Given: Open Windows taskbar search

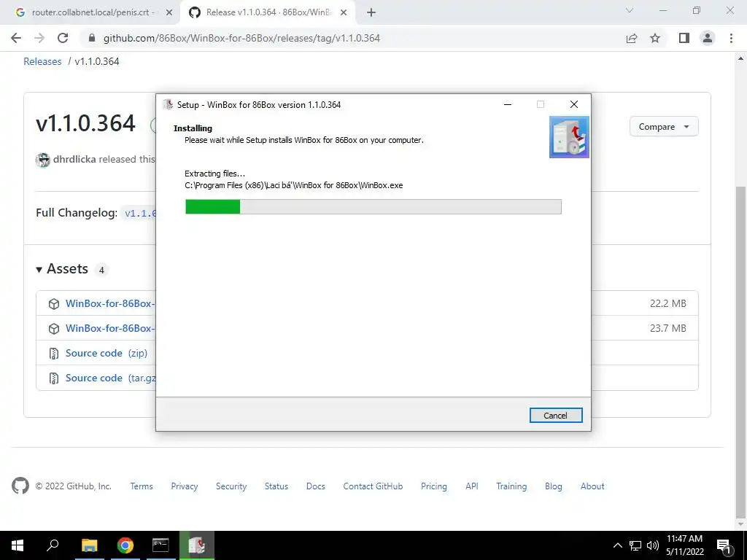Looking at the screenshot, I should 53,545.
